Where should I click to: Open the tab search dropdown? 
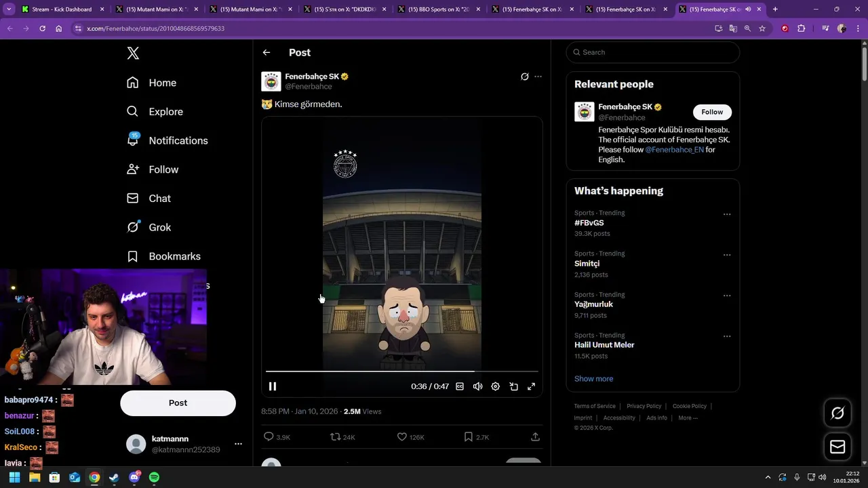point(9,9)
